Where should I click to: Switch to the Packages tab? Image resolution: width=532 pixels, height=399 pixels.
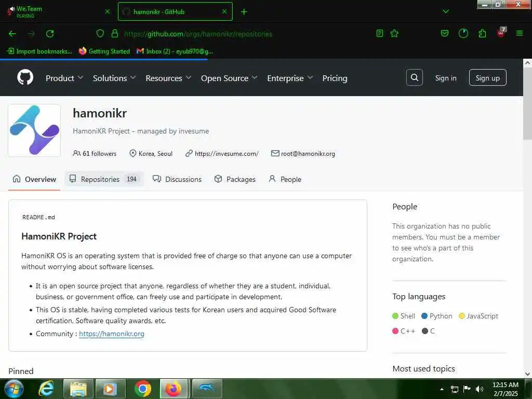click(x=235, y=179)
